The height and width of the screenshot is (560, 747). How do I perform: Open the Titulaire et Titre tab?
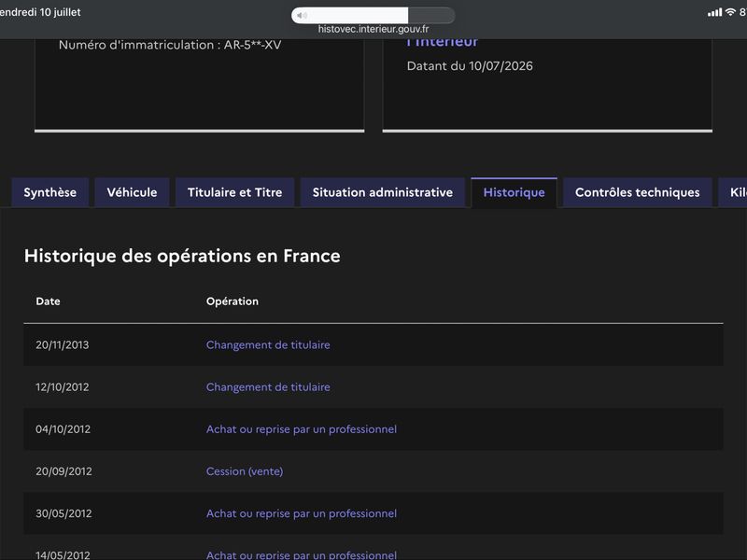pyautogui.click(x=235, y=192)
